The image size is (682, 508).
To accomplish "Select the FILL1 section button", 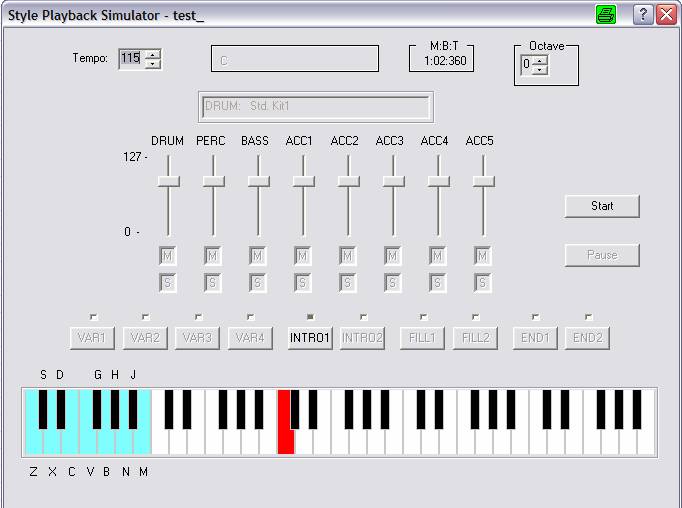I will coord(422,338).
